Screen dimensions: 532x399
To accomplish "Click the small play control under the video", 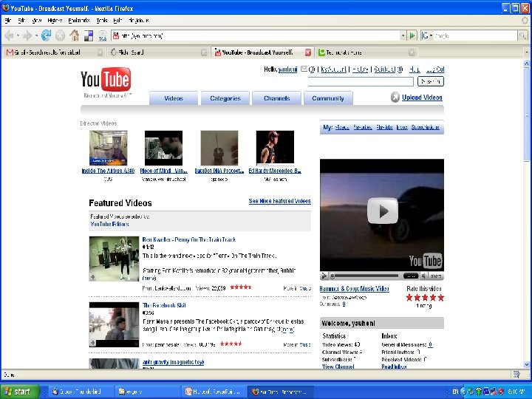I will (x=324, y=276).
